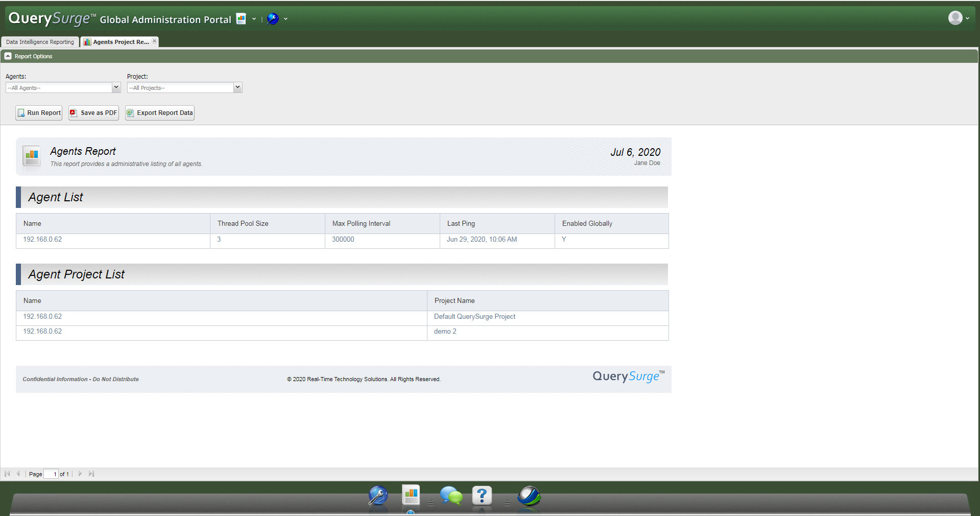Click the Run Report button
The width and height of the screenshot is (980, 516).
pyautogui.click(x=39, y=113)
